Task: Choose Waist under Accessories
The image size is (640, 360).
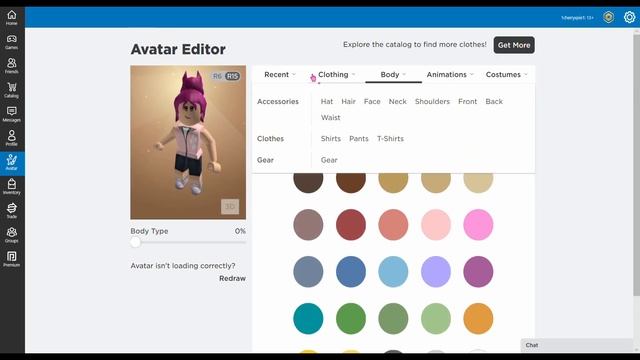Action: [330, 118]
